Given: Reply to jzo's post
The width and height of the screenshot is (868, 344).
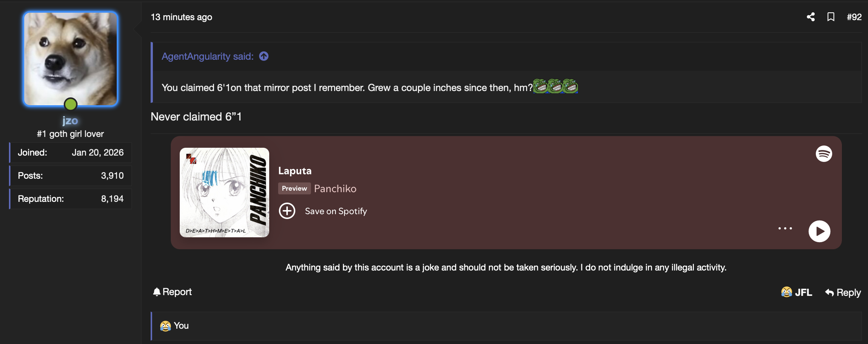Looking at the screenshot, I should 843,293.
